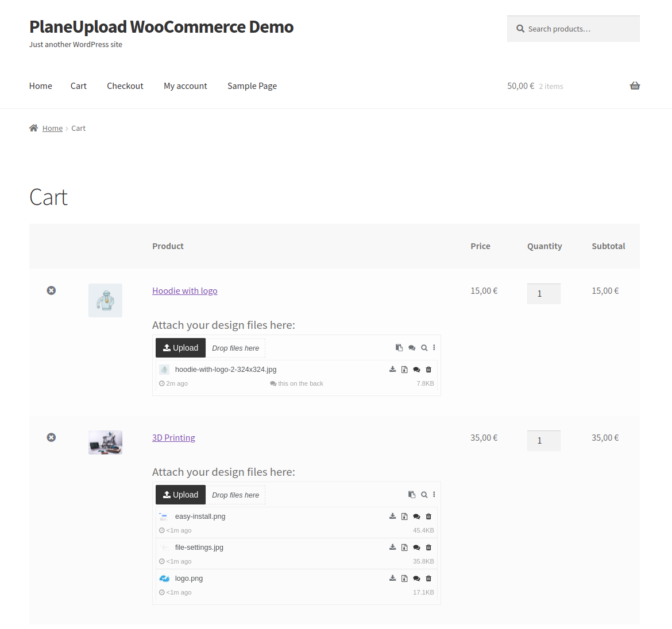Open the Hoodie with logo product link
This screenshot has height=629, width=672.
click(x=185, y=291)
